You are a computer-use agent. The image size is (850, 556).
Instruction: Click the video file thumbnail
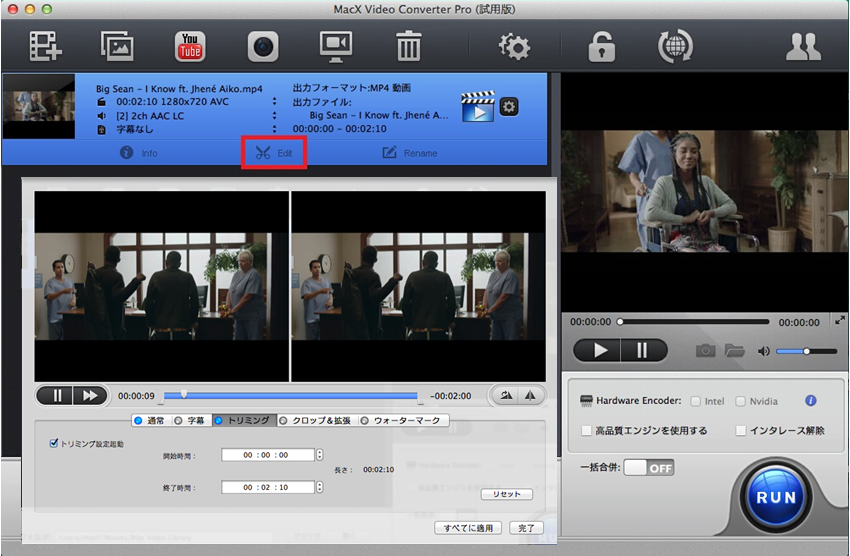[39, 106]
